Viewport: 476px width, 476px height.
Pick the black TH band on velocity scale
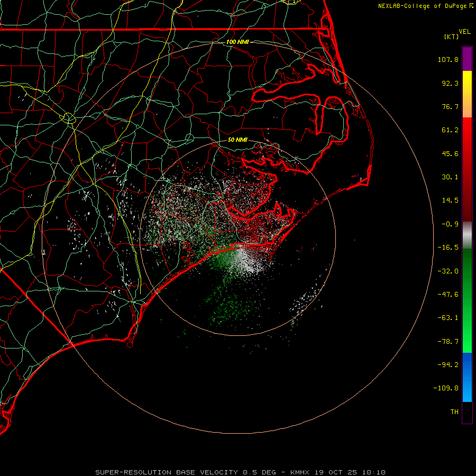(x=467, y=413)
